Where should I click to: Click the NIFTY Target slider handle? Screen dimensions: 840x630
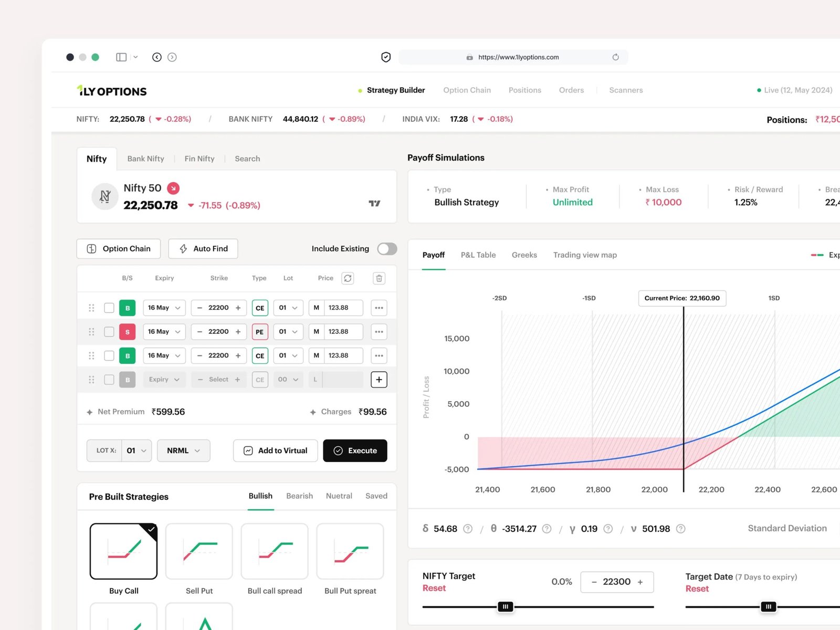point(506,607)
